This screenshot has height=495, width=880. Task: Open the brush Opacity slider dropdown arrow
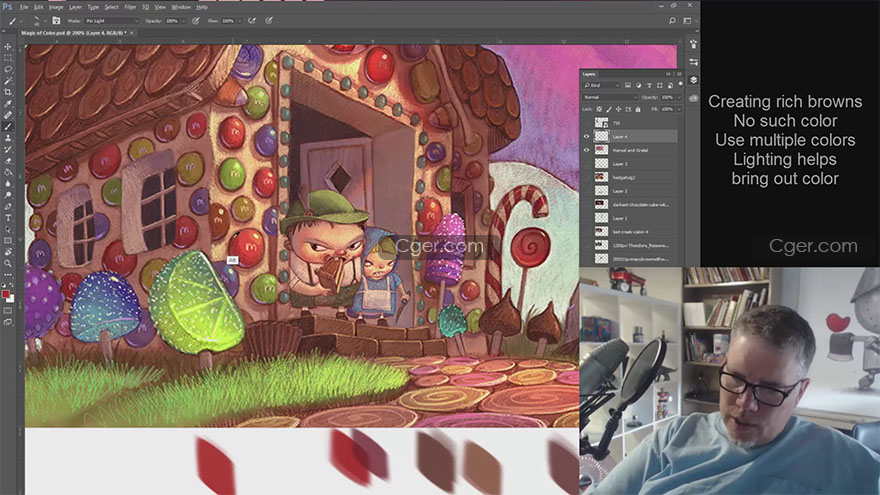pyautogui.click(x=183, y=21)
